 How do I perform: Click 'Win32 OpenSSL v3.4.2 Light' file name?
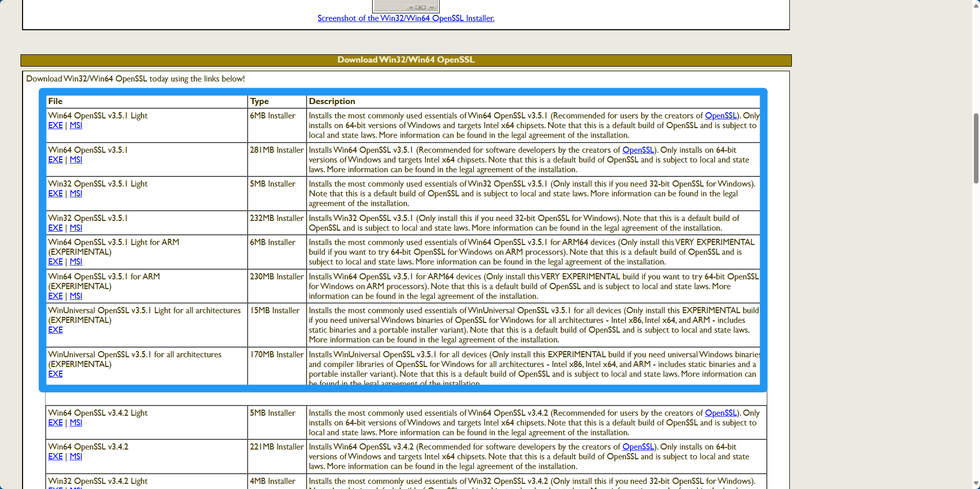point(98,481)
